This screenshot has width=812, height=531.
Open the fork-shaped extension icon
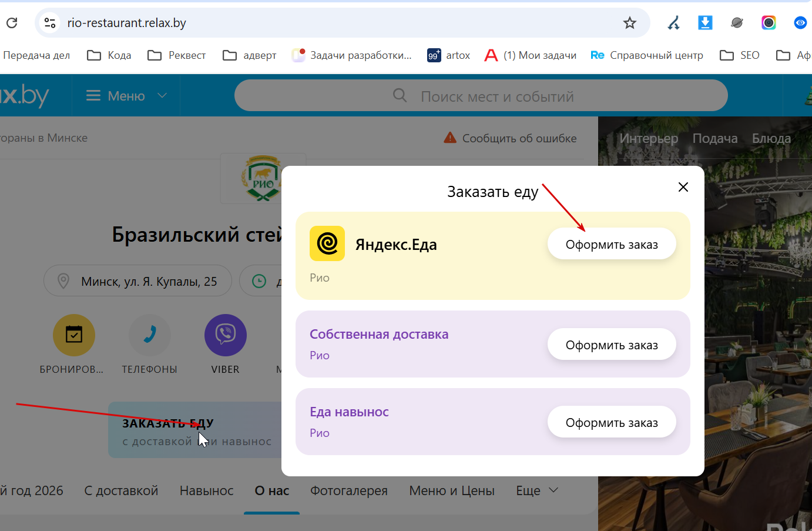click(673, 23)
